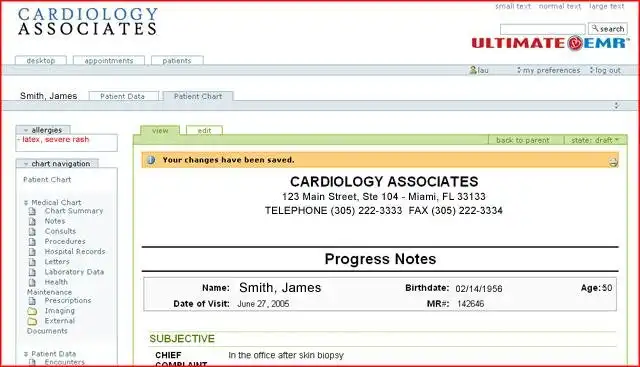
Task: Click the info icon beside saved message
Action: tap(151, 160)
